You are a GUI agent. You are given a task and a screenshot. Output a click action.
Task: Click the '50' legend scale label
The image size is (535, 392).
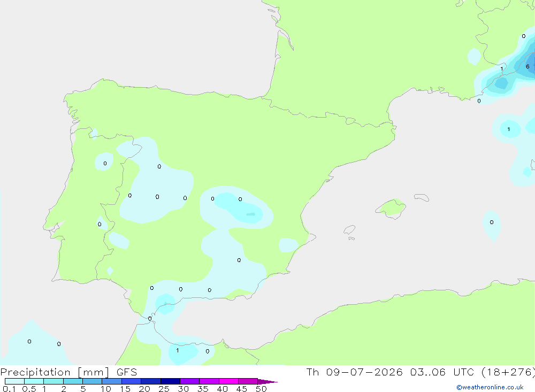click(x=262, y=389)
